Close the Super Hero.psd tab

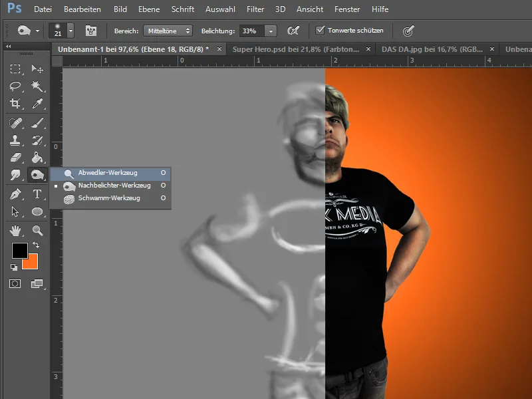(368, 49)
